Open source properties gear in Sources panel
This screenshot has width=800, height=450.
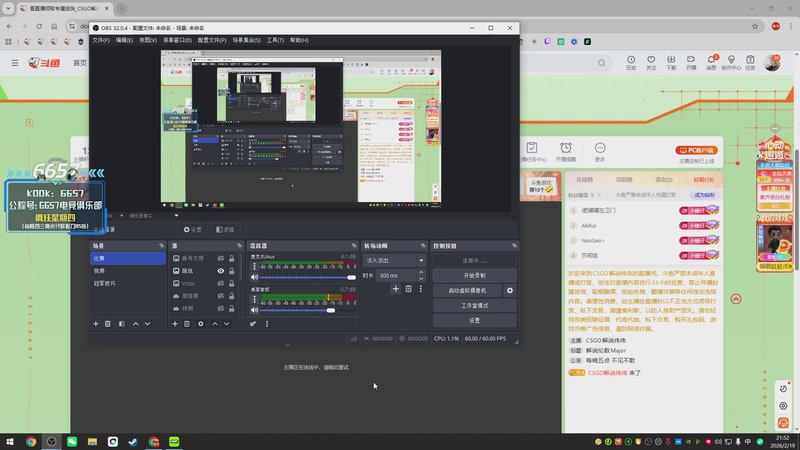pyautogui.click(x=201, y=324)
